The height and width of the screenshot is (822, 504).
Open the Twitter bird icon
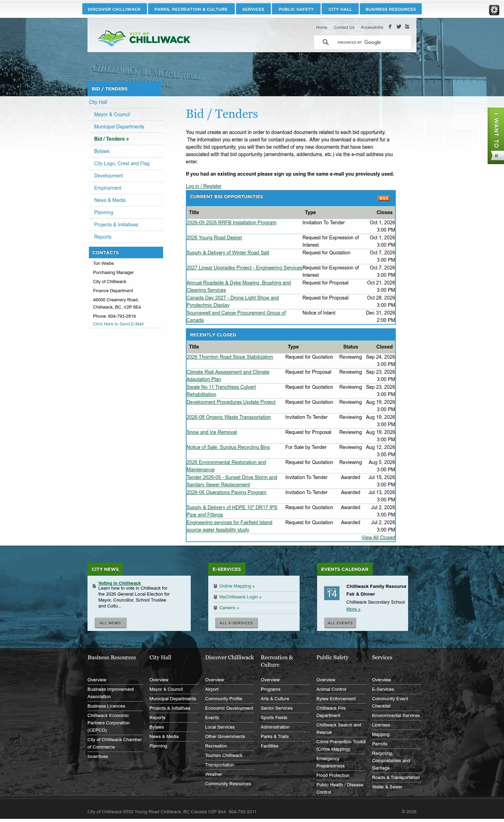(x=399, y=27)
